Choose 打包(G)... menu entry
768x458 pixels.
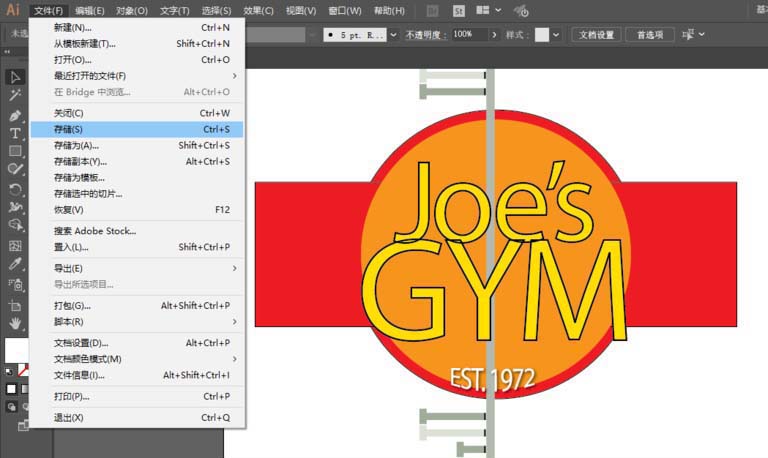[x=137, y=306]
